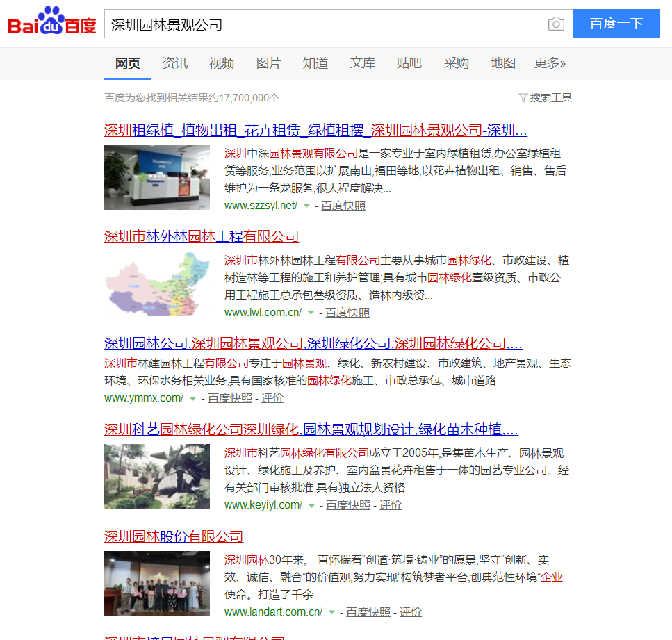Click the 百度一下 search button

(x=616, y=24)
